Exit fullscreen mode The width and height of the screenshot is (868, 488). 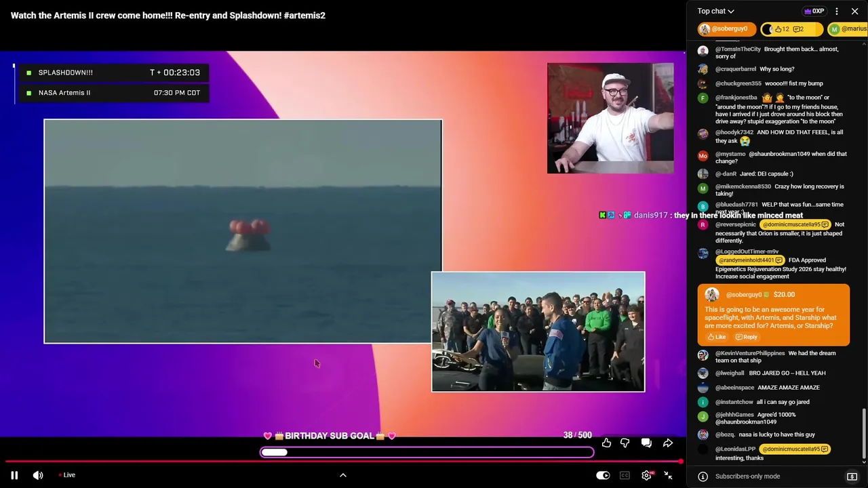669,475
